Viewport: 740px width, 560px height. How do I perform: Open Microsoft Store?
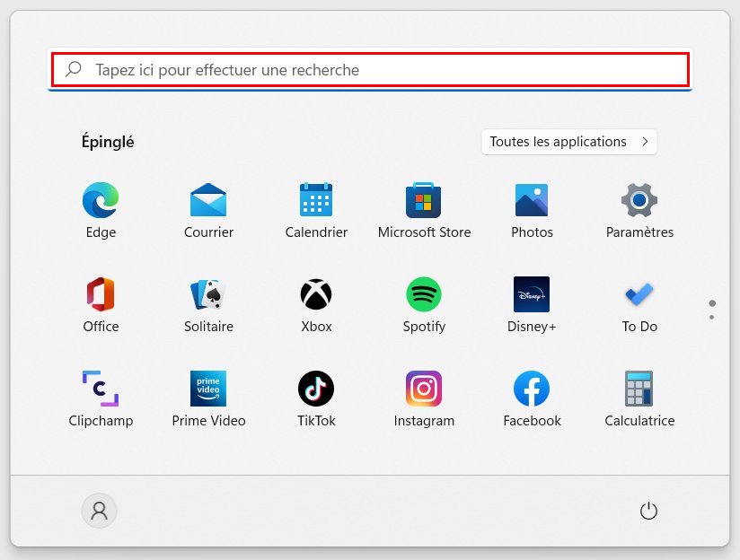tap(424, 210)
